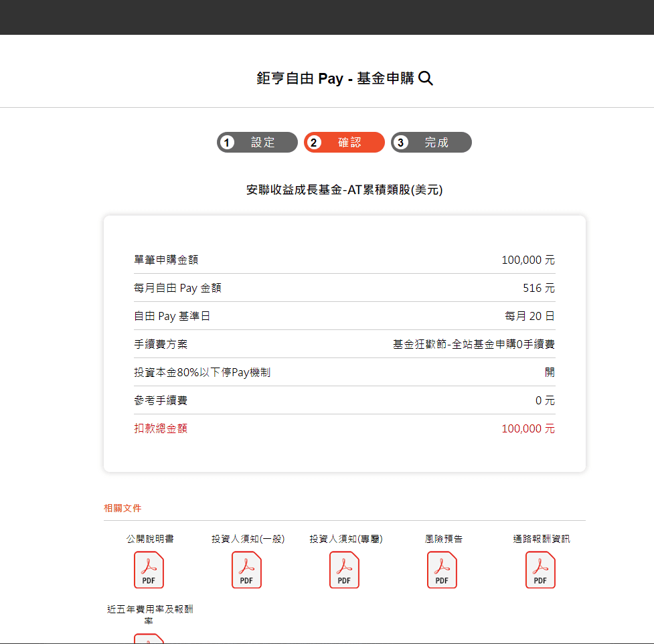Image resolution: width=654 pixels, height=644 pixels.
Task: Go to step 1 設定
Action: pos(257,142)
